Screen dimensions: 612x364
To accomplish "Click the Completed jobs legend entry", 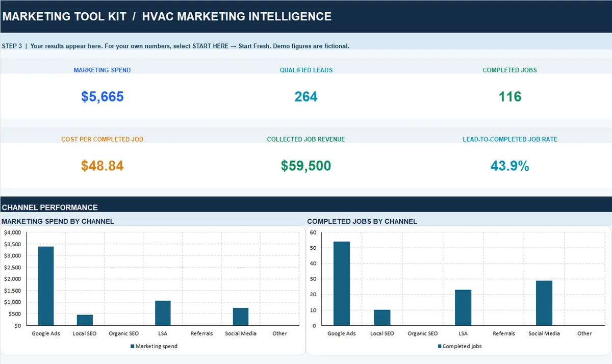I will click(x=460, y=346).
